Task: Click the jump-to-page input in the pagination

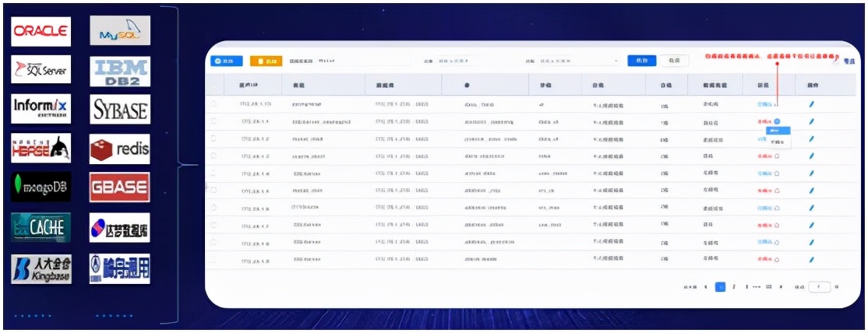Action: [820, 287]
